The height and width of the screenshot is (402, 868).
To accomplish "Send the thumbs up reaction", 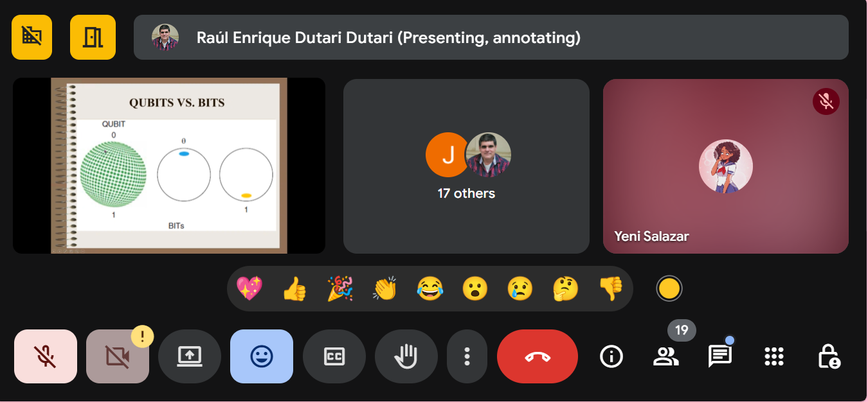I will [294, 289].
